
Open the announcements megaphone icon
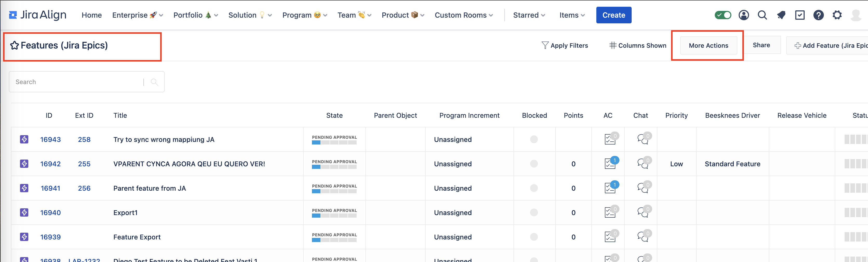pos(781,15)
